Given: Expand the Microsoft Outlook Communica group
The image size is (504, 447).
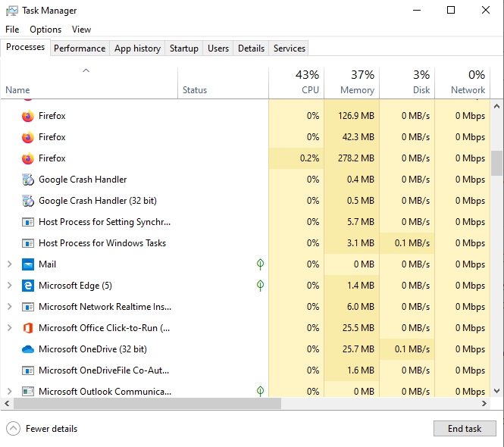Looking at the screenshot, I should click(x=9, y=392).
